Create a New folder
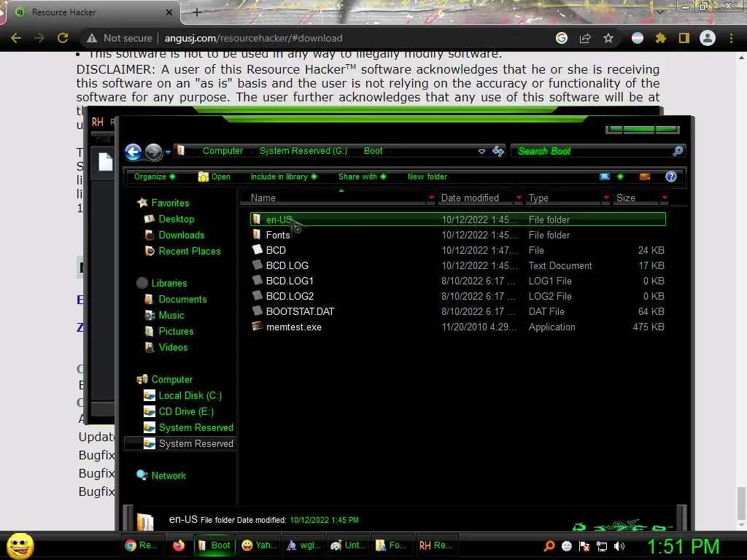Screen dimensions: 747x560 point(427,176)
